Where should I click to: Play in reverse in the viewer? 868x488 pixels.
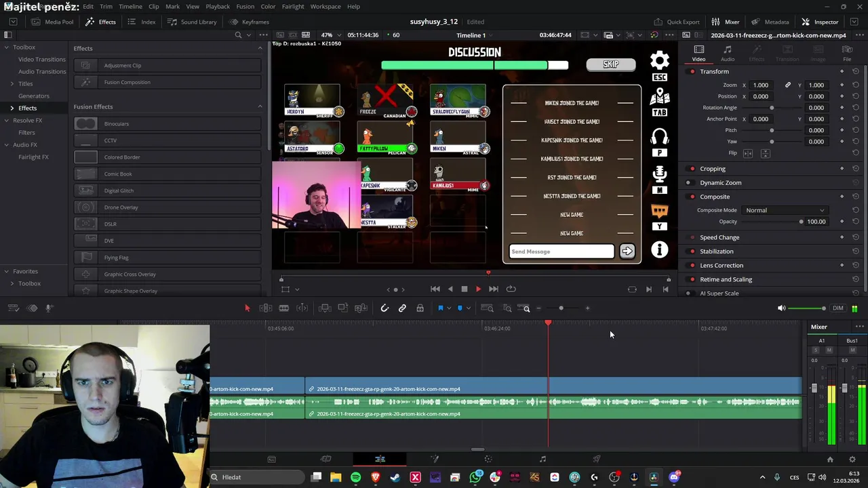pyautogui.click(x=450, y=289)
